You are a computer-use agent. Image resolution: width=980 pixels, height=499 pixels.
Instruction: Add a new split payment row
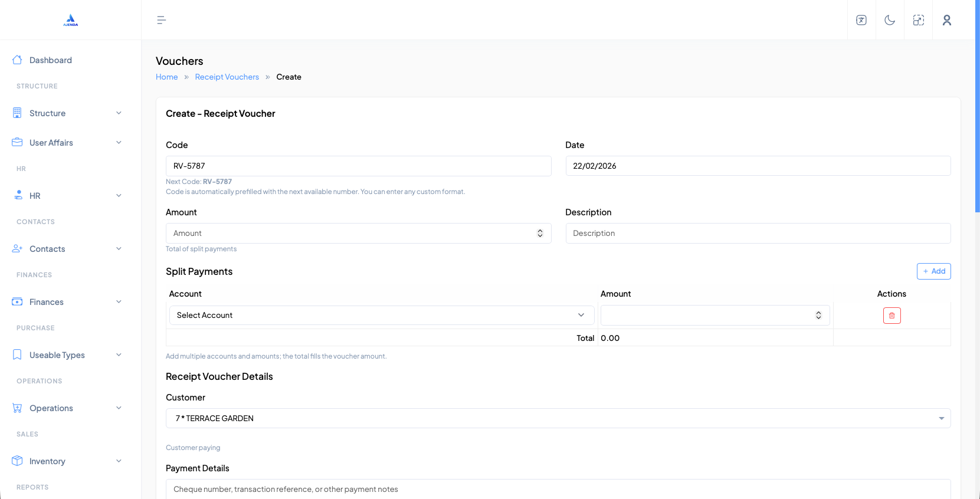tap(933, 271)
